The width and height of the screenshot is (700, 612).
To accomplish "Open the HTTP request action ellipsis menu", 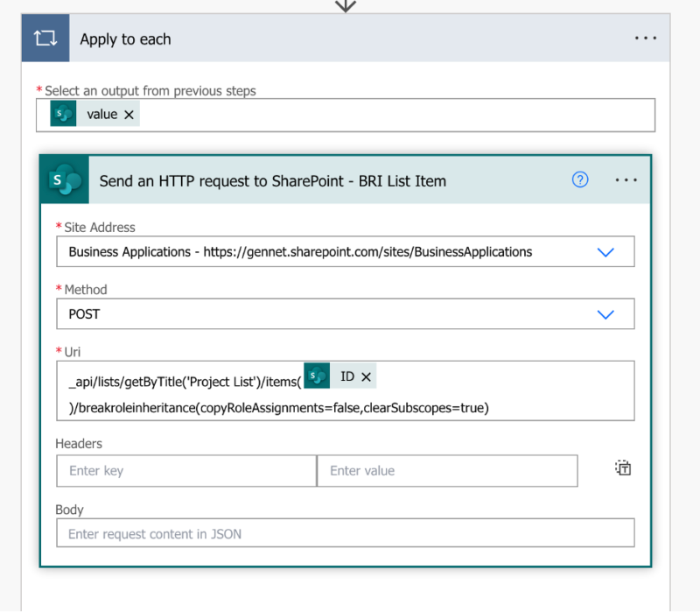I will coord(626,180).
